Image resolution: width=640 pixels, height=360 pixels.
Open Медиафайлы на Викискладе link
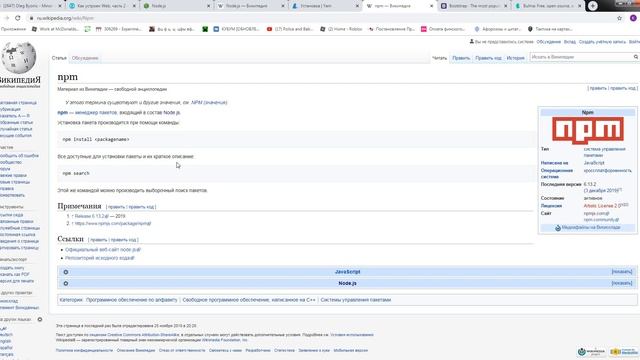591,227
